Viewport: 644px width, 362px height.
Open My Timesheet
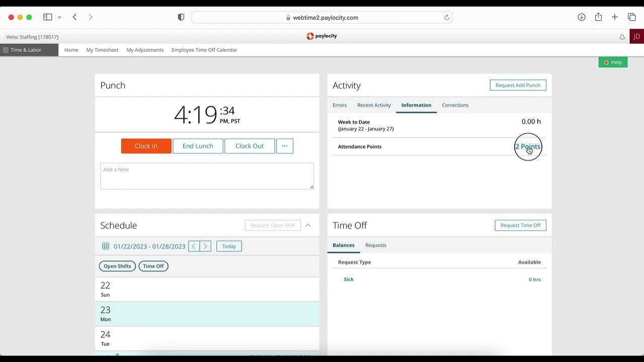coord(102,50)
